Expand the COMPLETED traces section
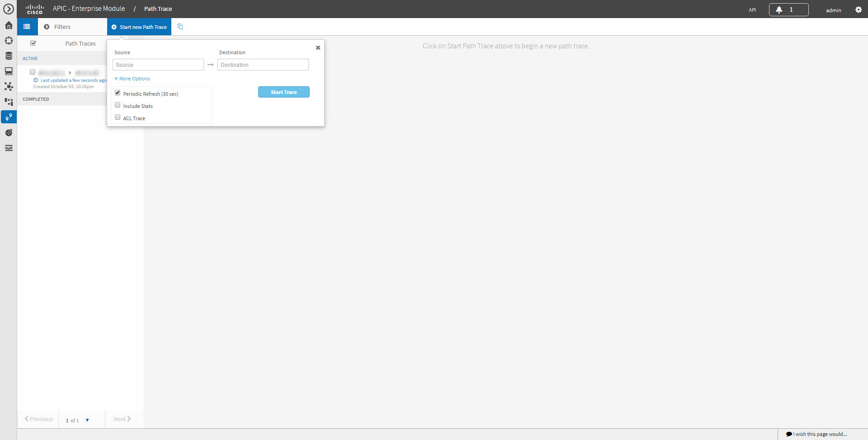Screen dimensions: 868x440 pyautogui.click(x=36, y=99)
